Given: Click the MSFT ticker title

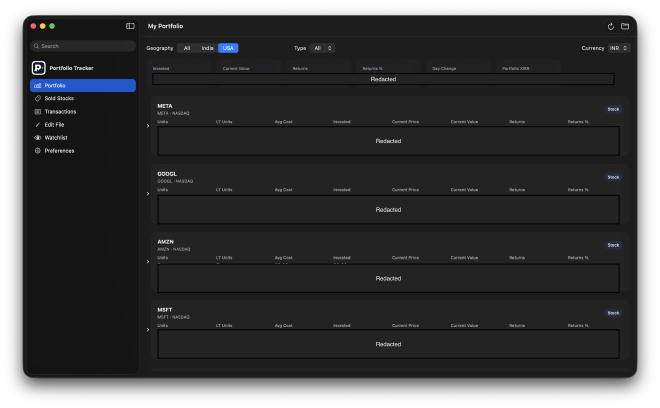Looking at the screenshot, I should coord(165,310).
